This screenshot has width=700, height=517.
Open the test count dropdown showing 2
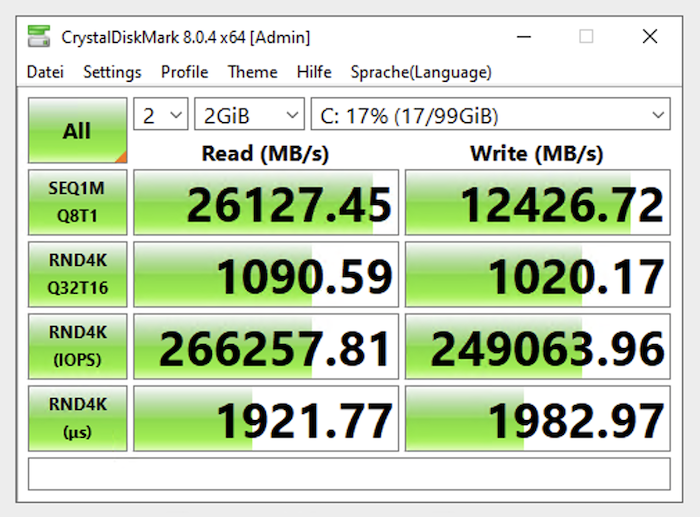click(x=161, y=114)
